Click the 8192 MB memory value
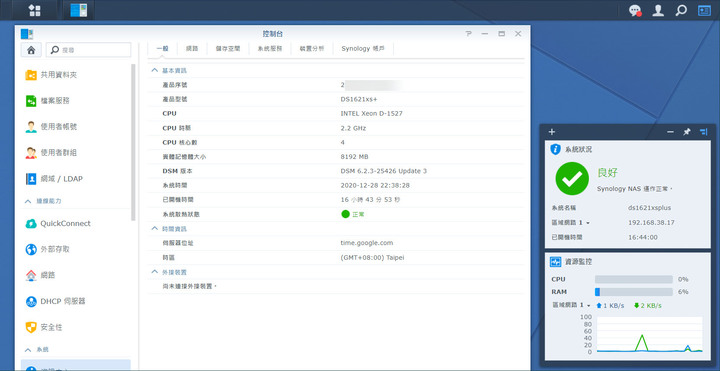This screenshot has height=371, width=720. 354,157
